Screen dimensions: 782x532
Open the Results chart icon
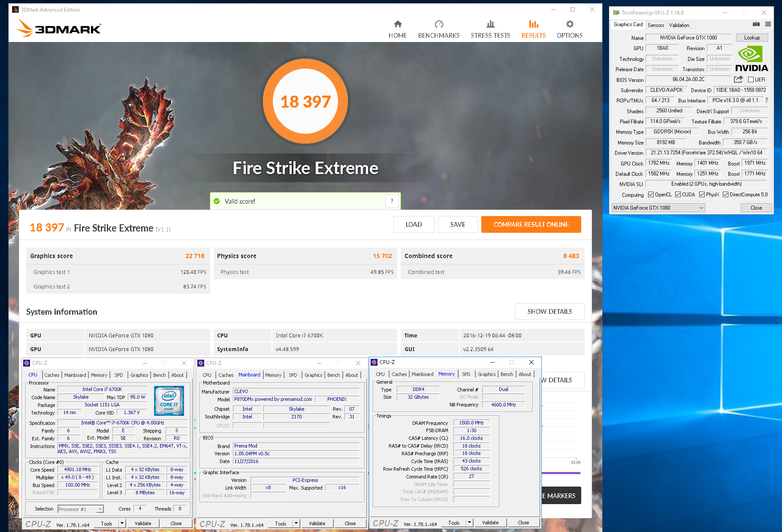pos(534,24)
